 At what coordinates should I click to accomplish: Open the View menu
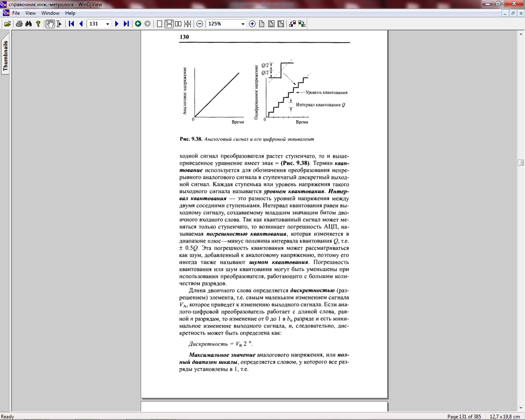[30, 13]
